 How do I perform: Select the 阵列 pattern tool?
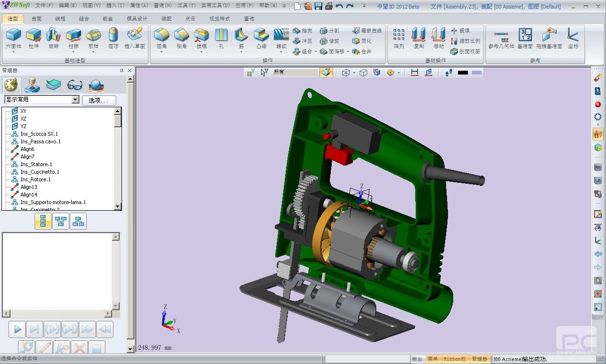[398, 38]
